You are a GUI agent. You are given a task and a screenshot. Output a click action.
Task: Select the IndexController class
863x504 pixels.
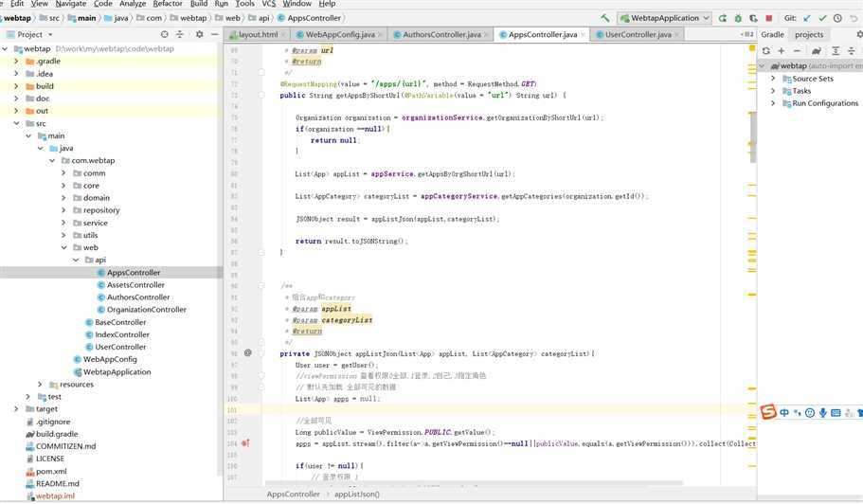pyautogui.click(x=121, y=334)
